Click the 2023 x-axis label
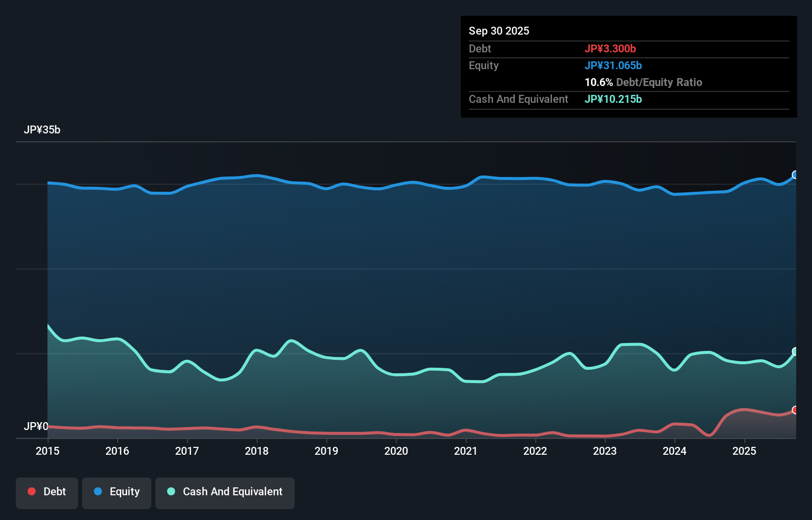This screenshot has height=520, width=812. click(x=605, y=451)
